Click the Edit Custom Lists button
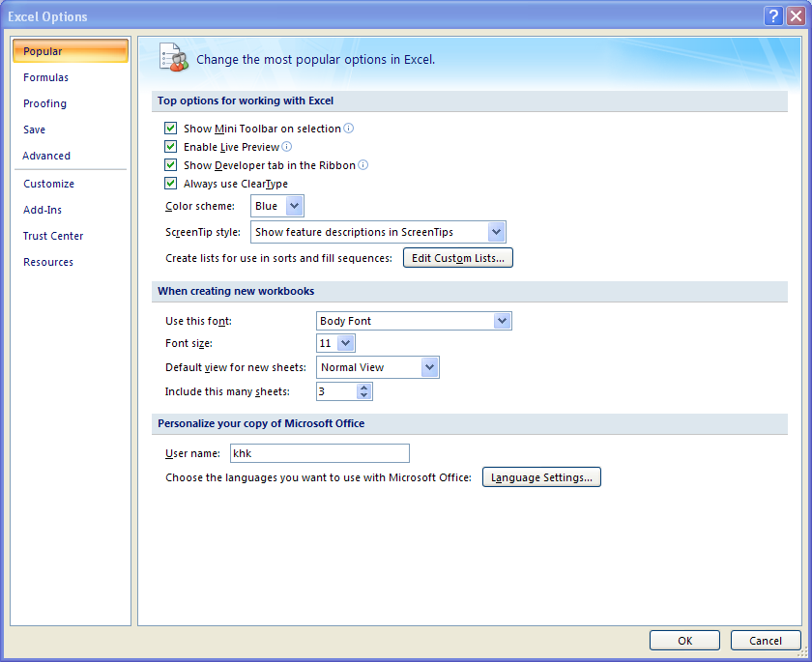The width and height of the screenshot is (812, 662). click(457, 257)
